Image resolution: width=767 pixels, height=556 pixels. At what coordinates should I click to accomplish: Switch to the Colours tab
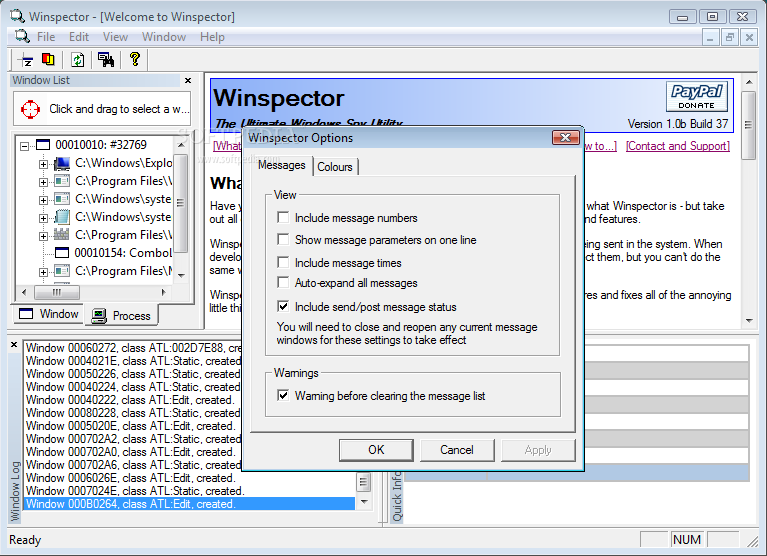click(x=335, y=167)
